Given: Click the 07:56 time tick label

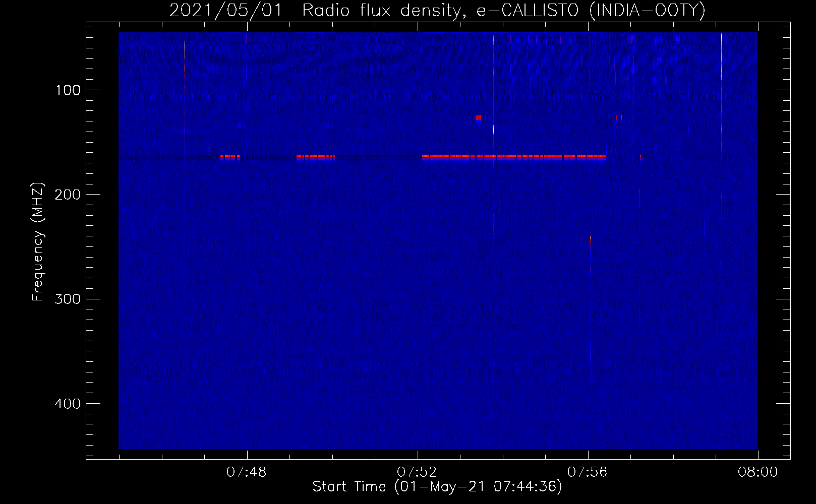Looking at the screenshot, I should (588, 472).
